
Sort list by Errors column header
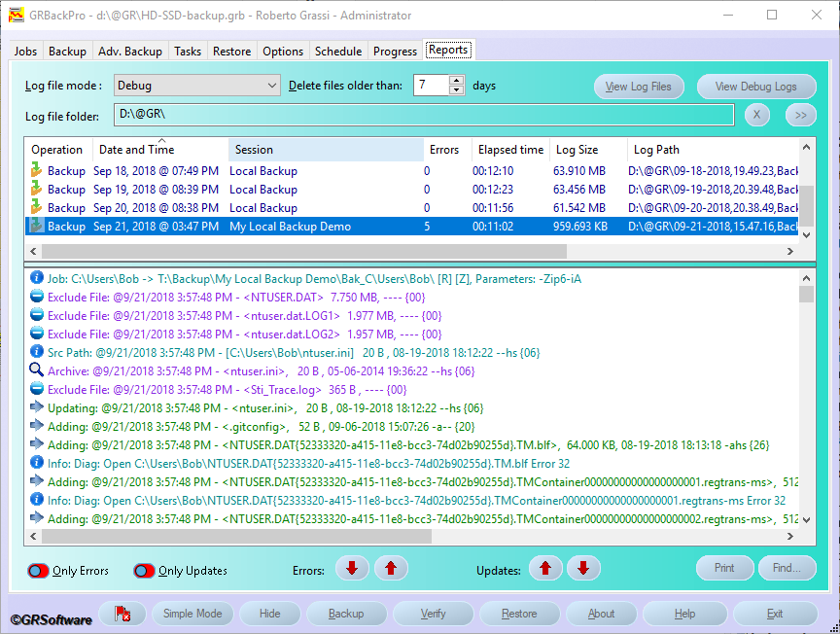pos(447,150)
